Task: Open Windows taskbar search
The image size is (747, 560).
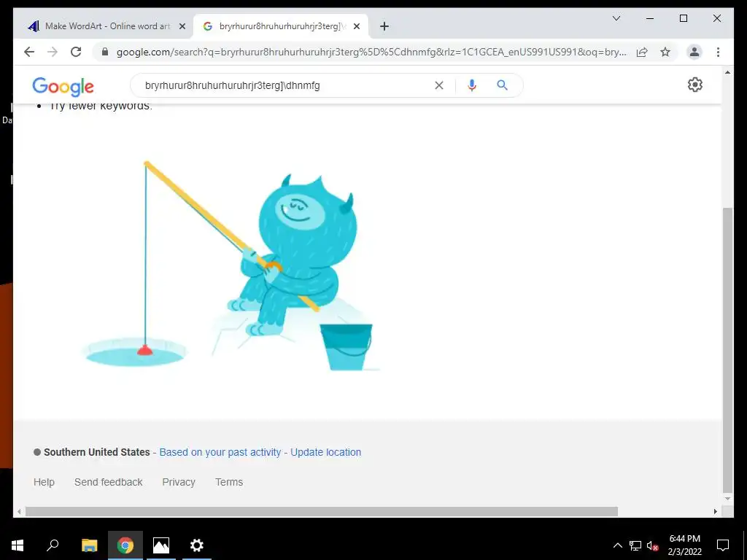Action: click(53, 545)
